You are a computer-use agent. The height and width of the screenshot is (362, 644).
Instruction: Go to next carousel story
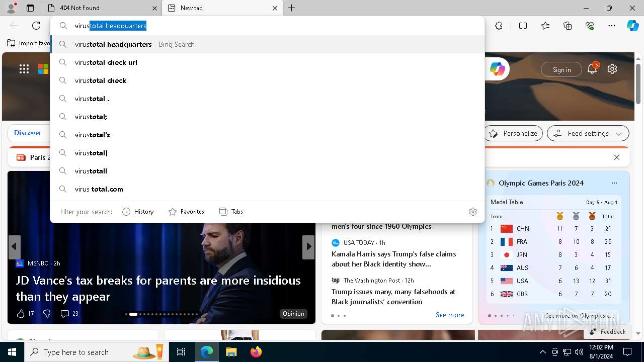(x=308, y=247)
